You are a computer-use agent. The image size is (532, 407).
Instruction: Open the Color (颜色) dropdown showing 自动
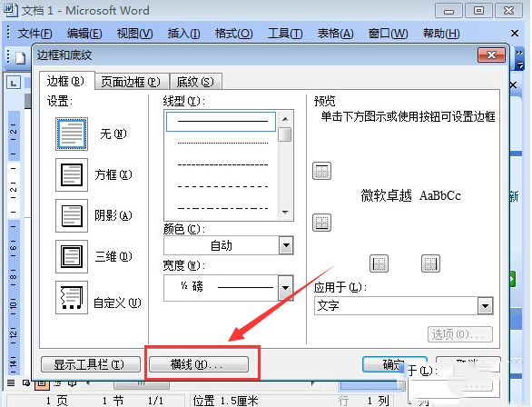coord(229,245)
